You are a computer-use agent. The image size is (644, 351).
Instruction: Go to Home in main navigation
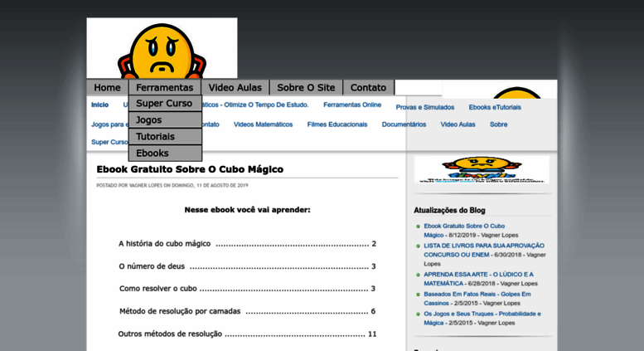pyautogui.click(x=107, y=88)
